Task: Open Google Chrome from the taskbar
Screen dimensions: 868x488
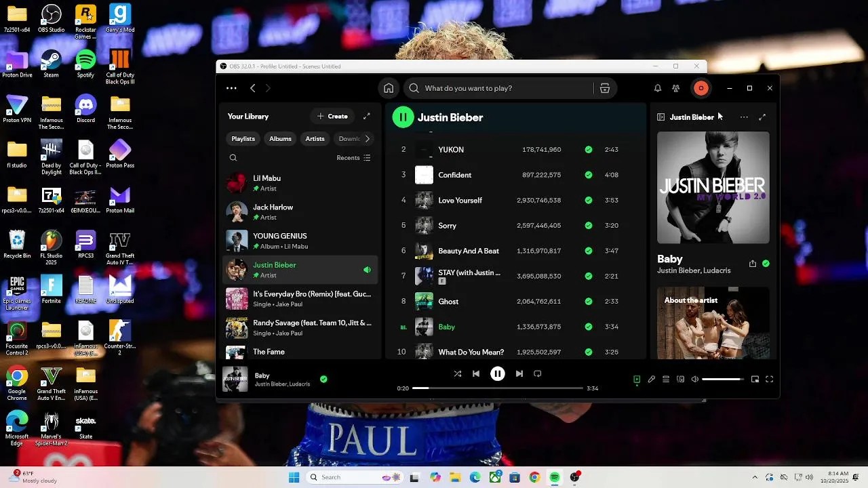Action: tap(534, 477)
